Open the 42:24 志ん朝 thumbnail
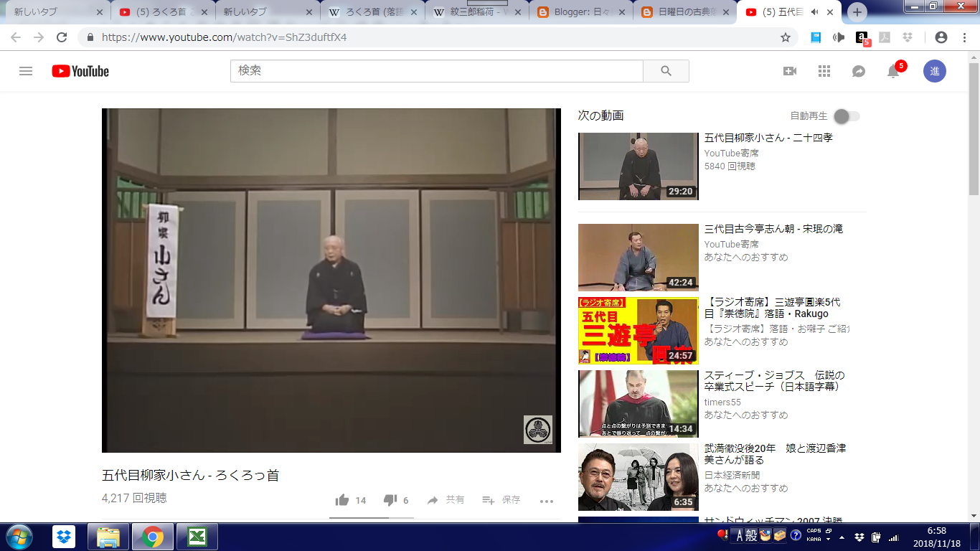The image size is (980, 551). (639, 258)
